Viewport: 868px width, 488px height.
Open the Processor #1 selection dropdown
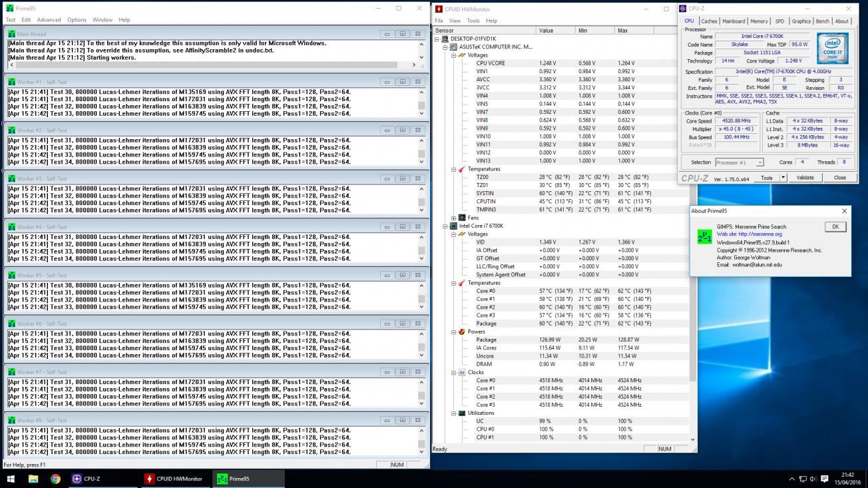(x=759, y=162)
